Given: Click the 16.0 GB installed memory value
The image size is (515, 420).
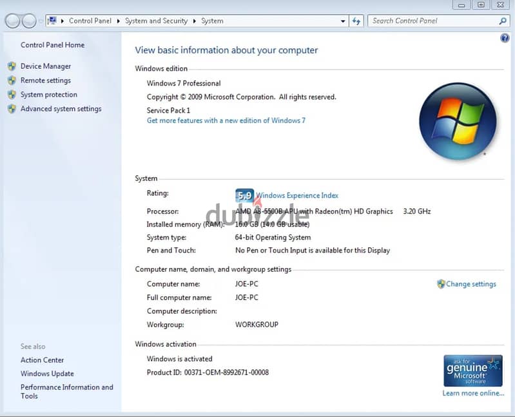Looking at the screenshot, I should coord(272,224).
